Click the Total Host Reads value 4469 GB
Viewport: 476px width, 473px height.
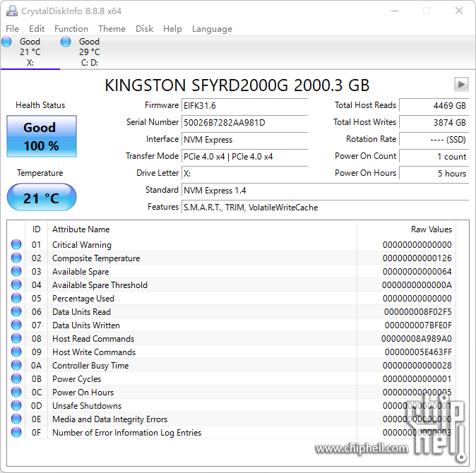point(434,106)
